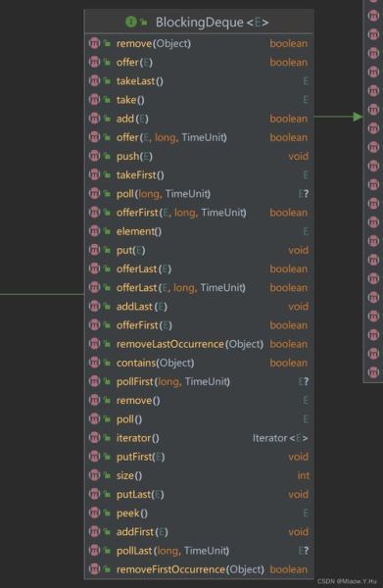Click the method icon beside peek()
This screenshot has height=588, width=383.
click(x=94, y=513)
